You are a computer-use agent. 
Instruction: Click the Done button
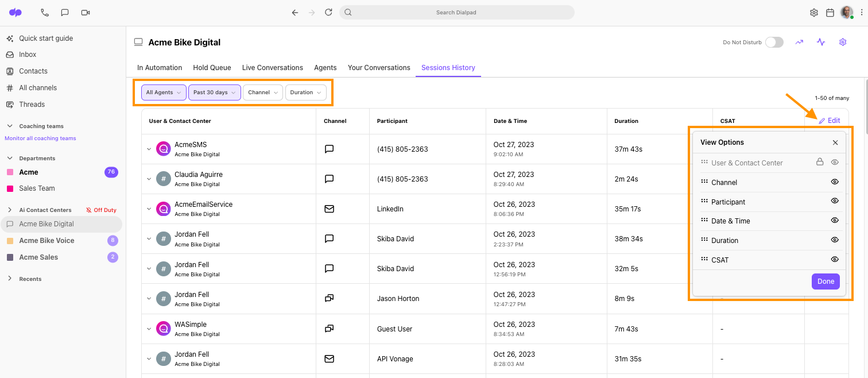[826, 281]
